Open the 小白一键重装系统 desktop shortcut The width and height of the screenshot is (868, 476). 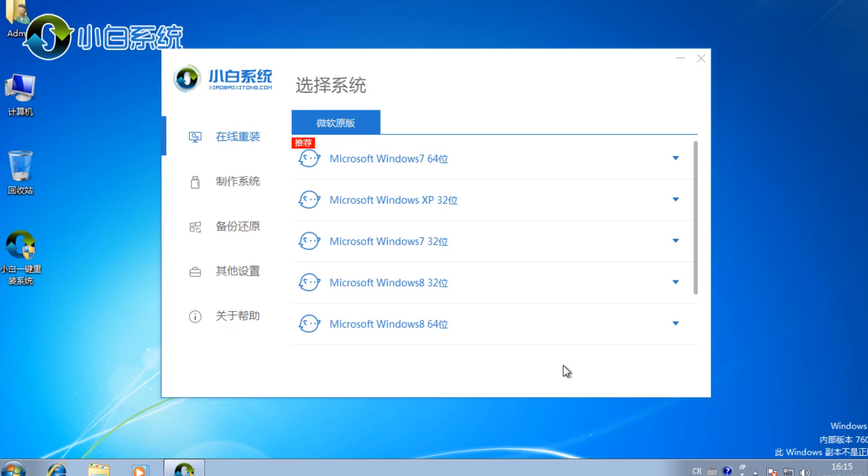tap(21, 258)
